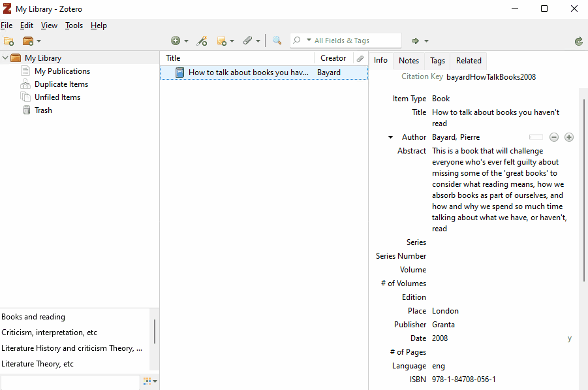Select the Bayard entry in Creator column
The width and height of the screenshot is (588, 390).
(329, 73)
